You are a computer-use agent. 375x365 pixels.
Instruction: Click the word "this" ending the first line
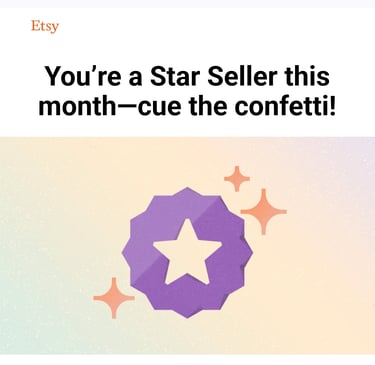[x=307, y=76]
